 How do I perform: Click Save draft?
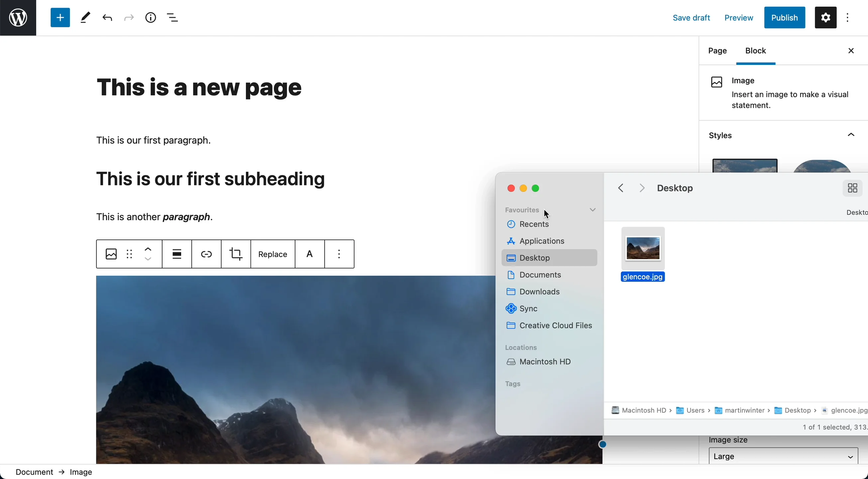[691, 18]
